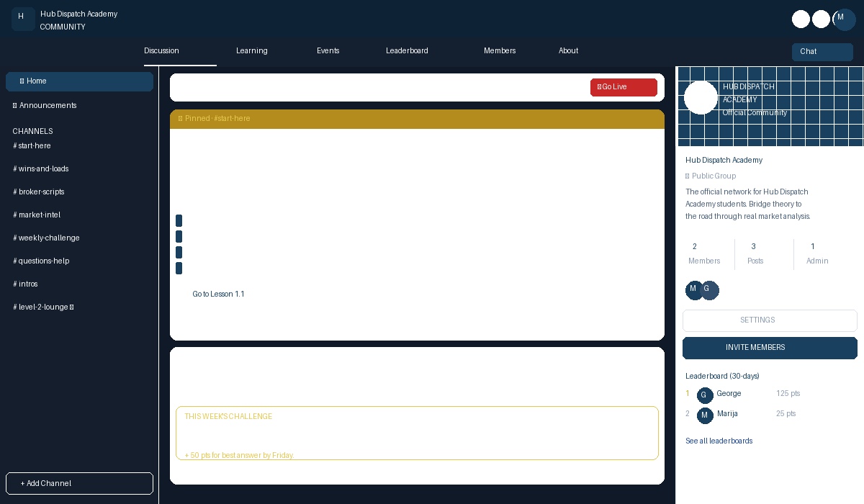Click 'Leaderboard (30-days)' heading
This screenshot has height=504, width=864.
(x=722, y=377)
